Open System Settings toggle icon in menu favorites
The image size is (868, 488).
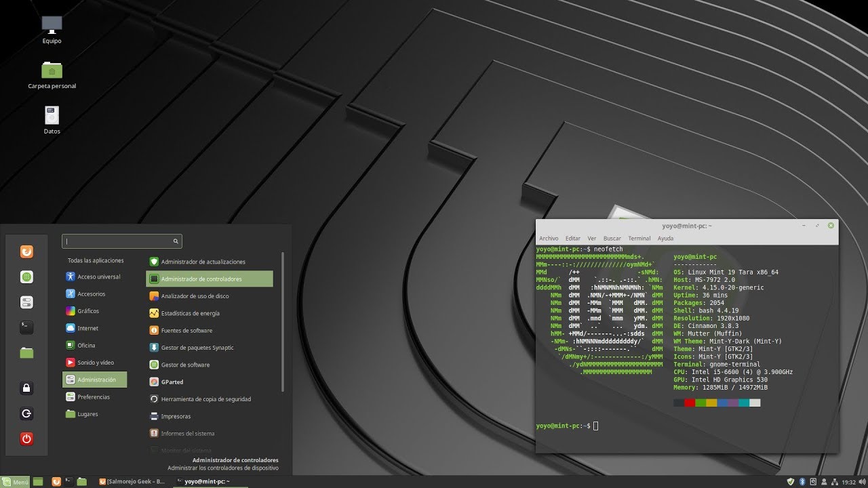pos(26,302)
